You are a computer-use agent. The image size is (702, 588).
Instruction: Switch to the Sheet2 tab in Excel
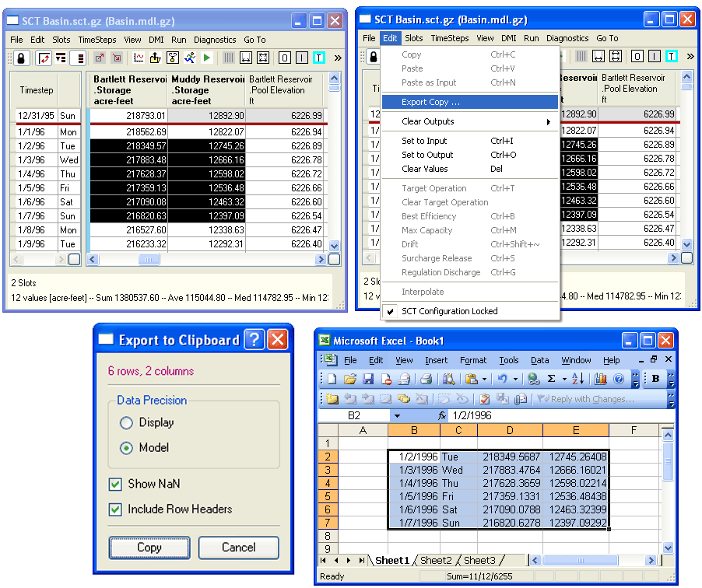[x=436, y=560]
